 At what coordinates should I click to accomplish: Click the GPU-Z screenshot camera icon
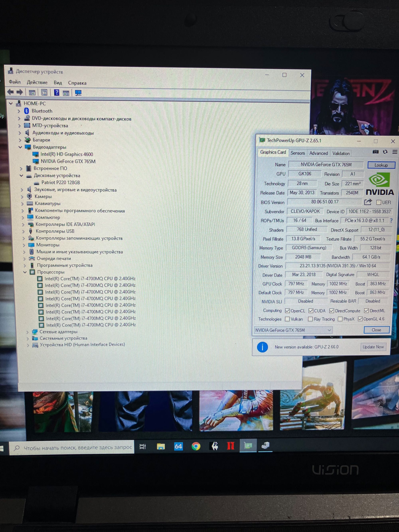click(x=375, y=152)
